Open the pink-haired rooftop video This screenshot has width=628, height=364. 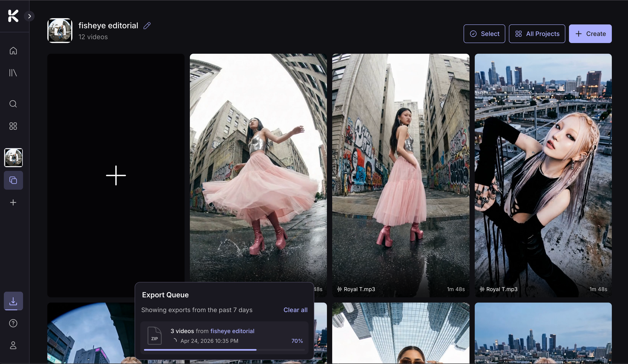(543, 175)
